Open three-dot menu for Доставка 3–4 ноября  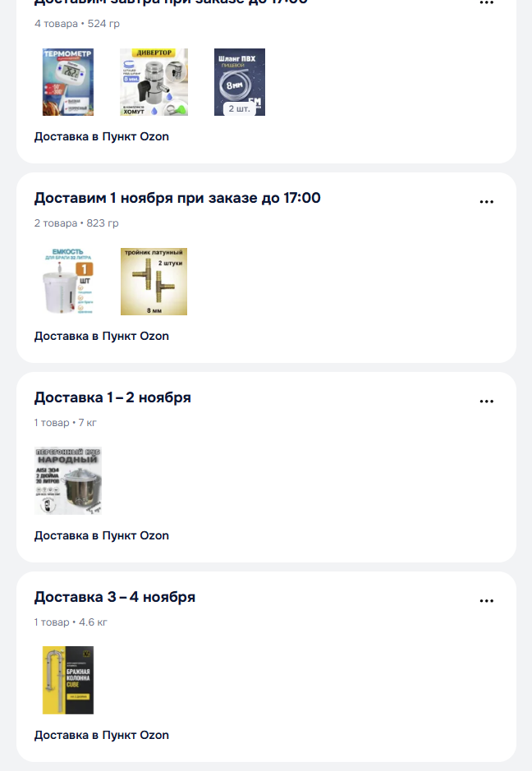(486, 601)
